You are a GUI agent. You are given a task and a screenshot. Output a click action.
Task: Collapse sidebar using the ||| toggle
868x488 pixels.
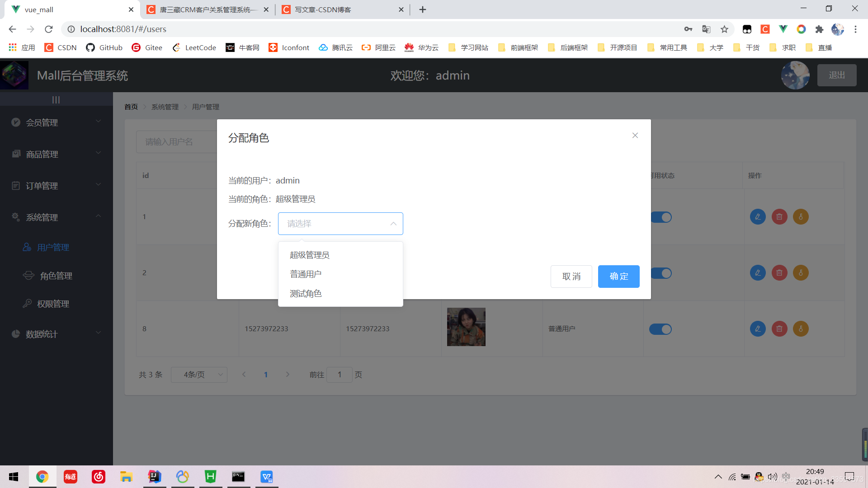point(56,99)
